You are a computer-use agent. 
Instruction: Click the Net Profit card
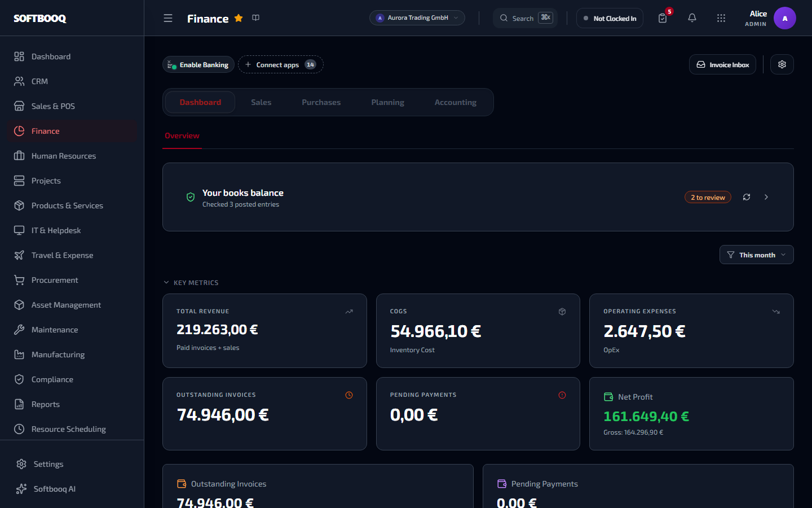(x=691, y=414)
